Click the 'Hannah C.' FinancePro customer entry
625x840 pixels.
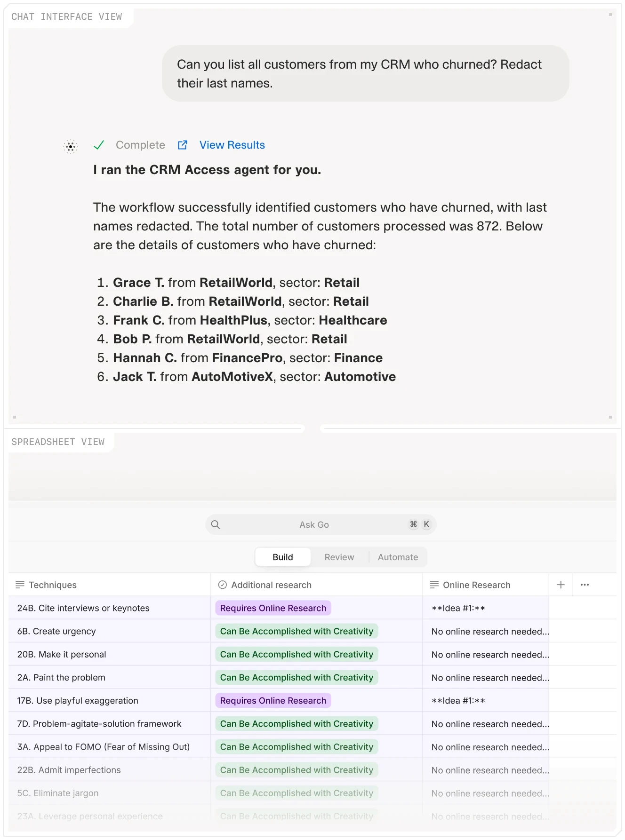[x=240, y=357]
